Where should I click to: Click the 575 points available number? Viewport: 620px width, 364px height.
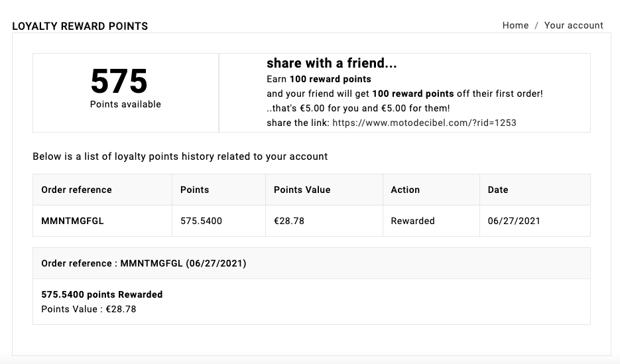click(119, 82)
